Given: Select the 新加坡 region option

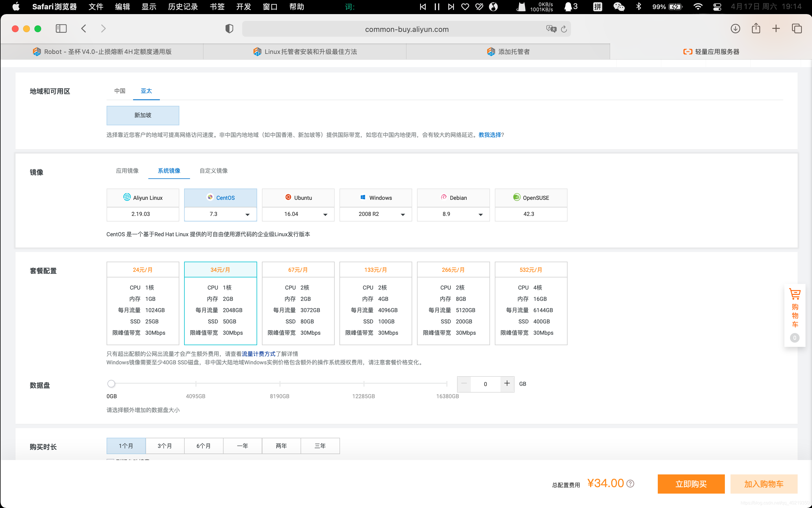Looking at the screenshot, I should (x=143, y=115).
